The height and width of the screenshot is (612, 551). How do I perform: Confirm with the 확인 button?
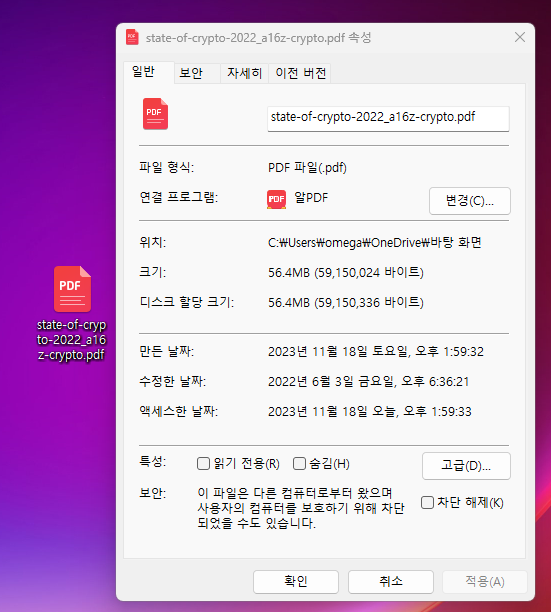[296, 582]
